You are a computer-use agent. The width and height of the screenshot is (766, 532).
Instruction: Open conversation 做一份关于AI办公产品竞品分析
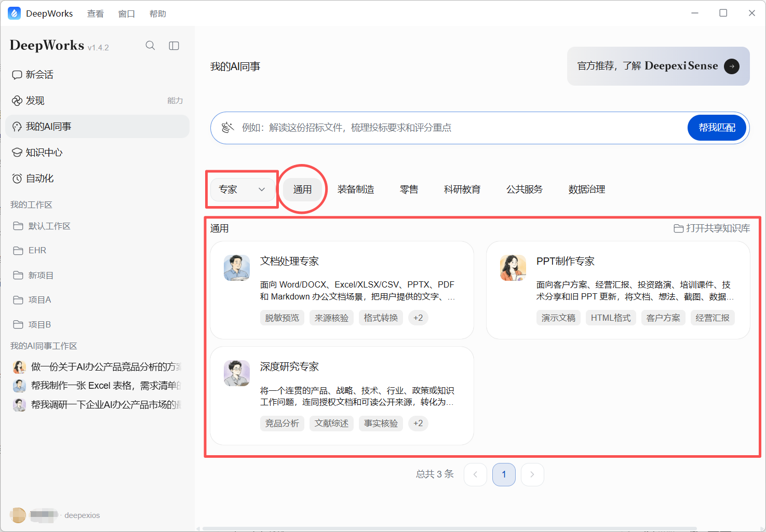tap(97, 367)
